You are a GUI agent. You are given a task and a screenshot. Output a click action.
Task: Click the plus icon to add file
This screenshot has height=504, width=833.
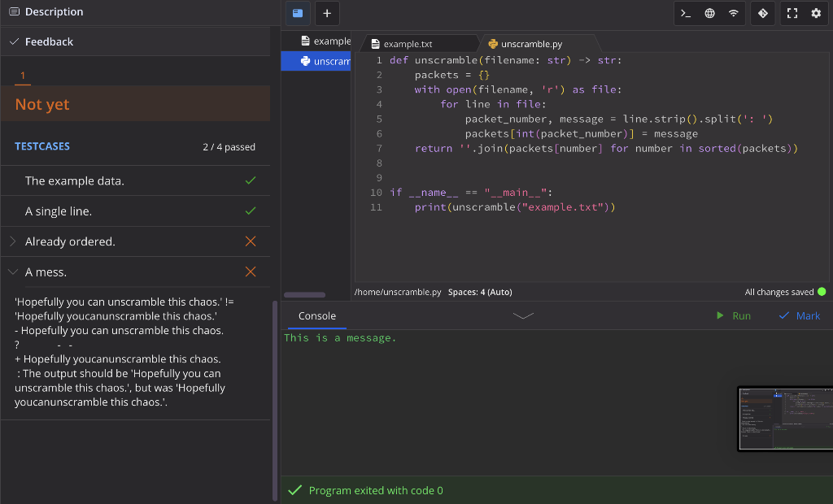click(327, 13)
